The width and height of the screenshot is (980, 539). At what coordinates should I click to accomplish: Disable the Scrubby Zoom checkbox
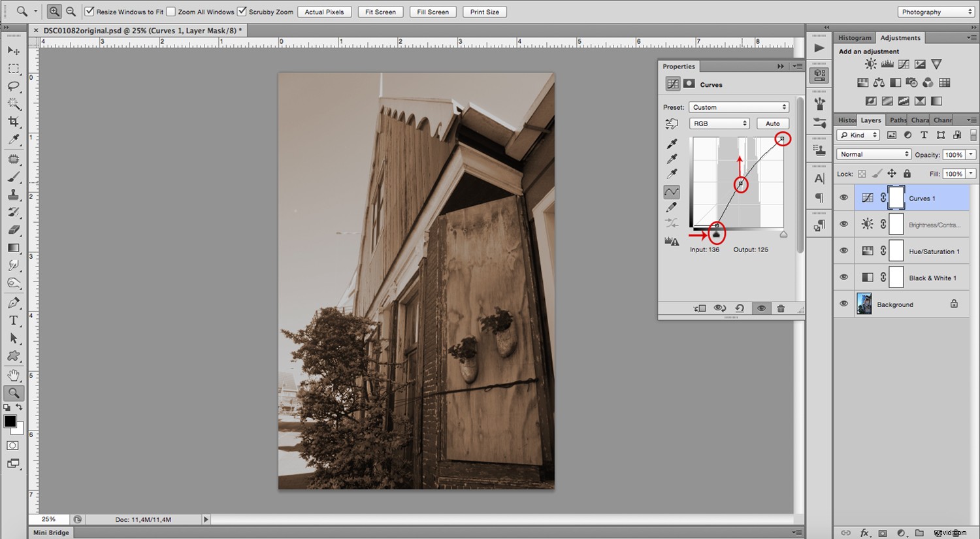click(242, 11)
